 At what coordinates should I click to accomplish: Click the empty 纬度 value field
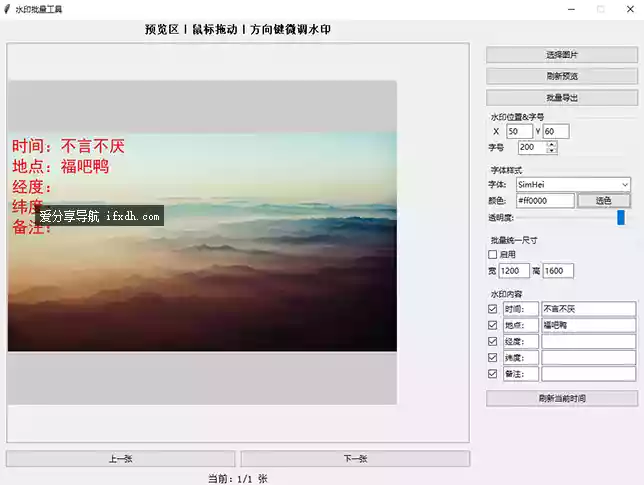pos(589,358)
